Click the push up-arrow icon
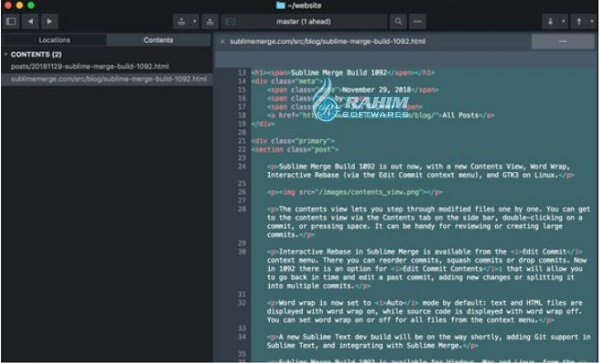Image resolution: width=600 pixels, height=363 pixels. point(579,22)
